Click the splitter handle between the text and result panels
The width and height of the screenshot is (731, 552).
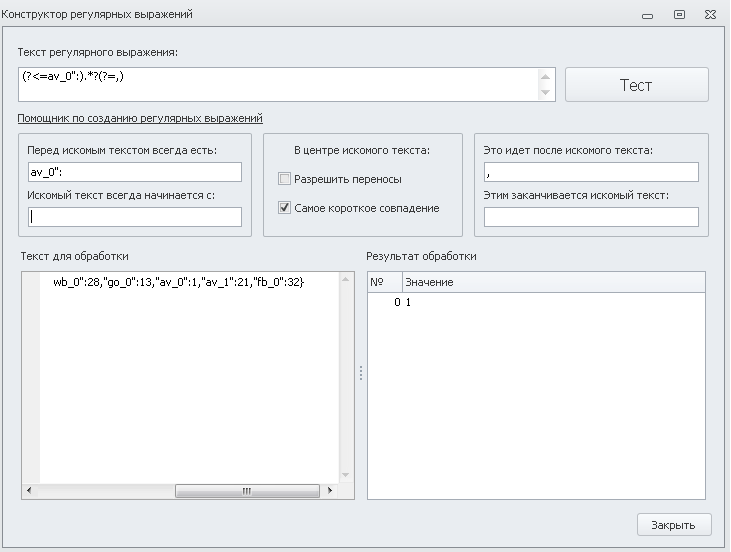361,373
